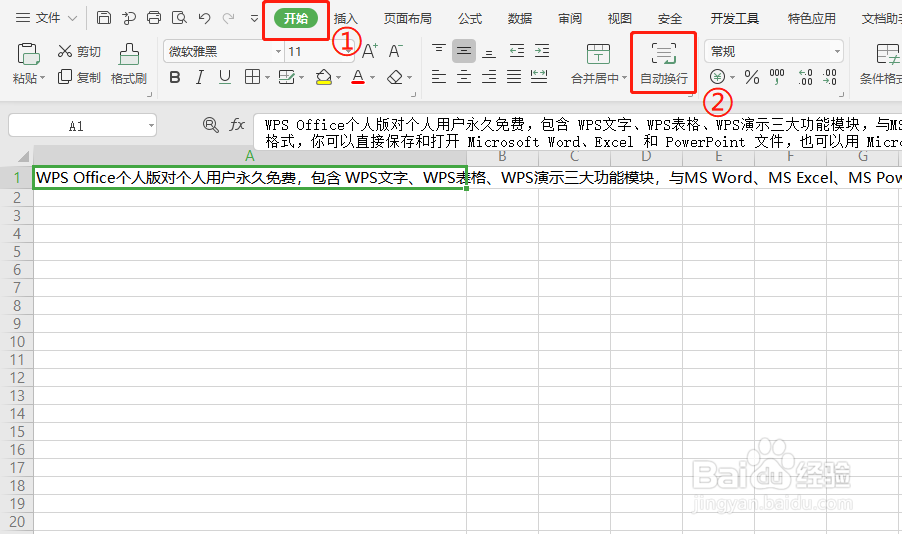Open conditional formatting (条件格式)
The height and width of the screenshot is (534, 902).
881,64
